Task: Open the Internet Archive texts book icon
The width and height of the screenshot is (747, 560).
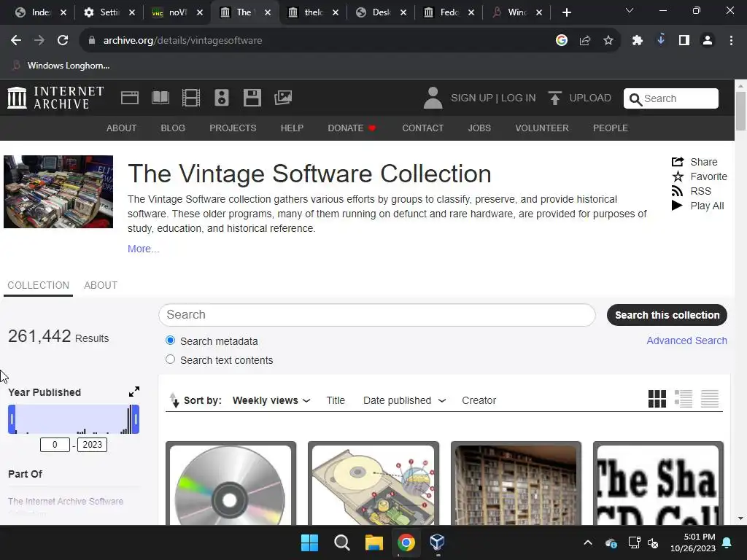Action: pos(160,98)
